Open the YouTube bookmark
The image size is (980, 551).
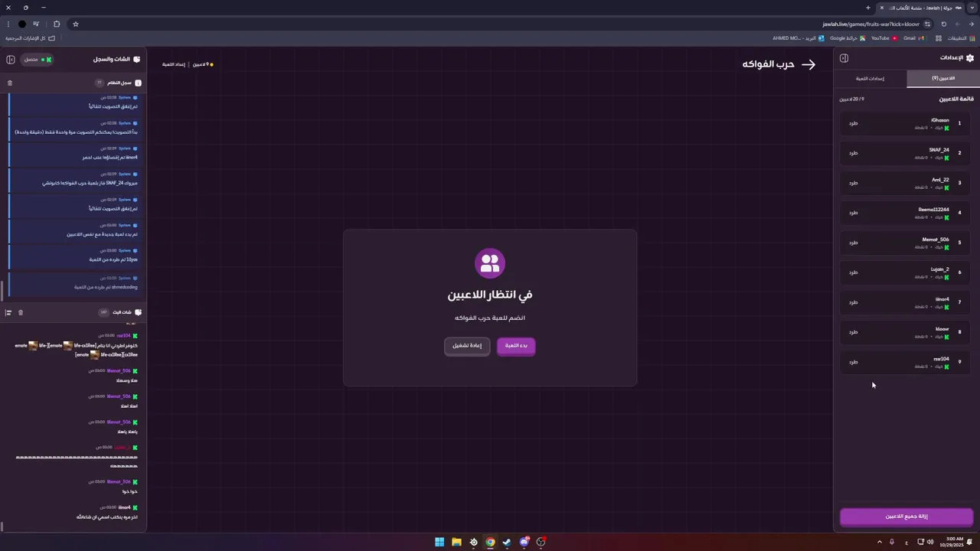point(884,38)
